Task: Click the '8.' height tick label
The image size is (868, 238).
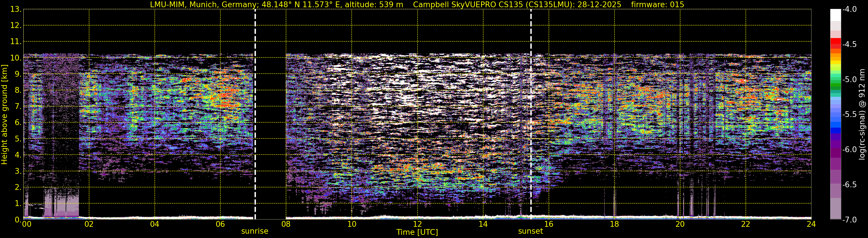Action: pyautogui.click(x=18, y=90)
